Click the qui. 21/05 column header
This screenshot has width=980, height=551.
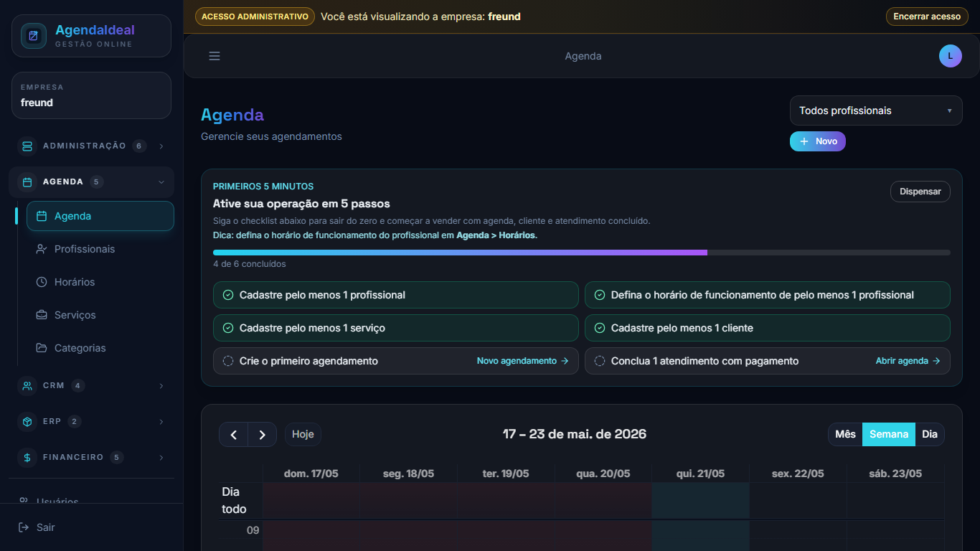pos(700,474)
